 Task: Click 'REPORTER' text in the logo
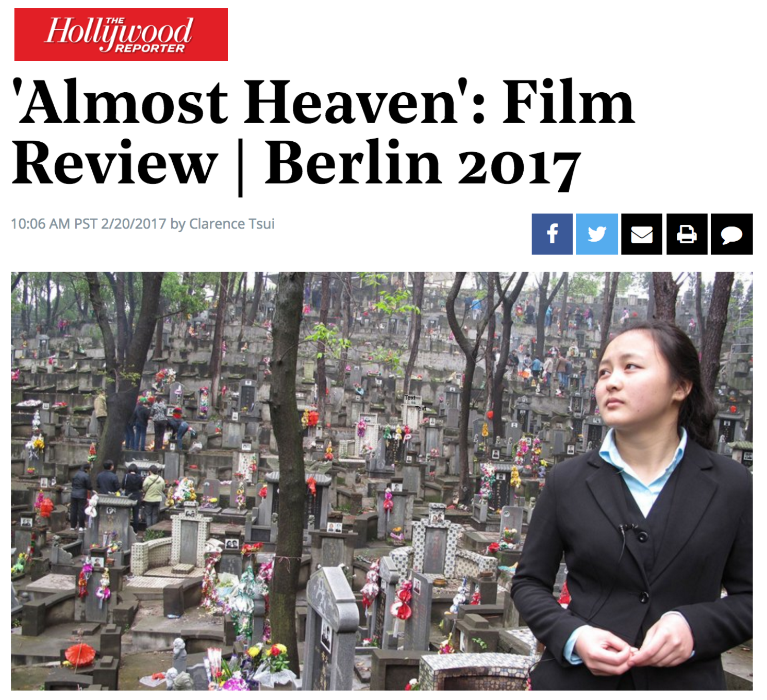coord(149,48)
